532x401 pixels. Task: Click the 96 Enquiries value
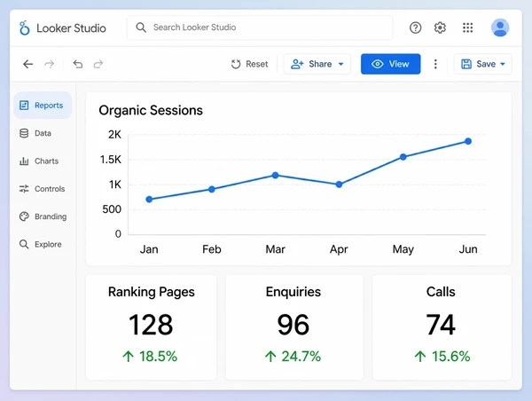[x=293, y=325]
